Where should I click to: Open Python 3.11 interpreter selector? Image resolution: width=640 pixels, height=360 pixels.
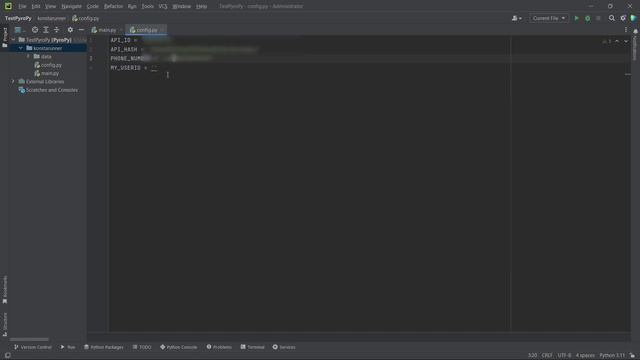point(612,356)
